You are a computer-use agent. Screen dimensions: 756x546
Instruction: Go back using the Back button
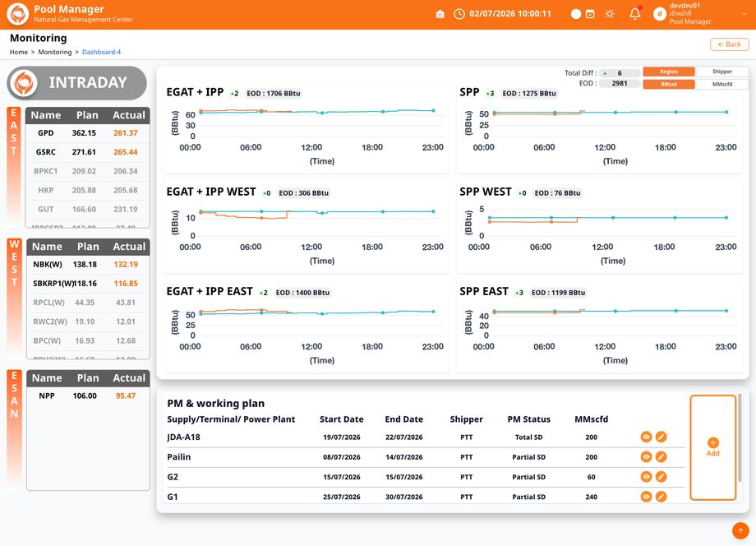[x=729, y=44]
